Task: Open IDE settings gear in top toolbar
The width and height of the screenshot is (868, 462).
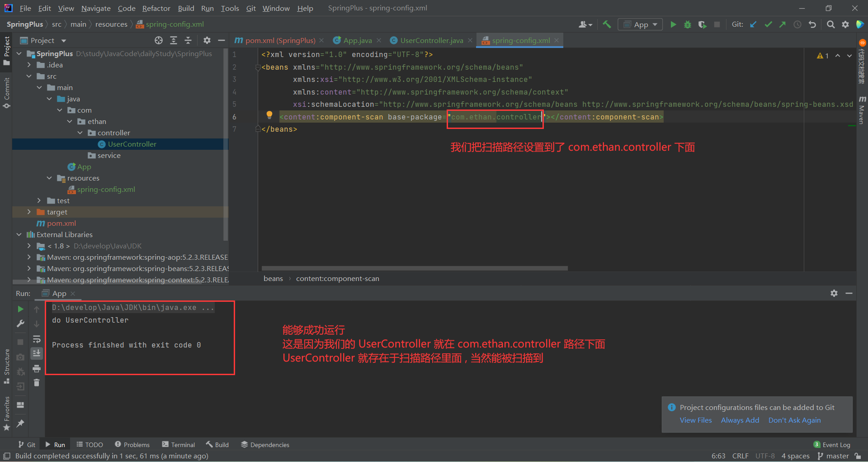Action: point(845,24)
